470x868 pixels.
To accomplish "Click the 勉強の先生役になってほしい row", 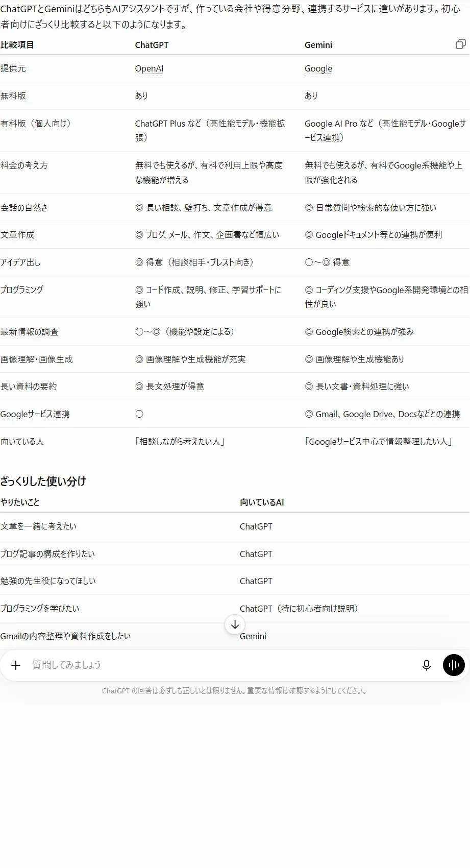I will pos(235,581).
